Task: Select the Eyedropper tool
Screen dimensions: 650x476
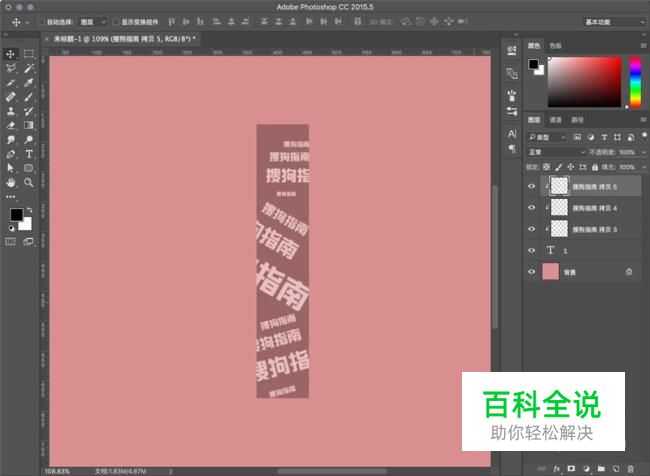Action: click(x=29, y=83)
